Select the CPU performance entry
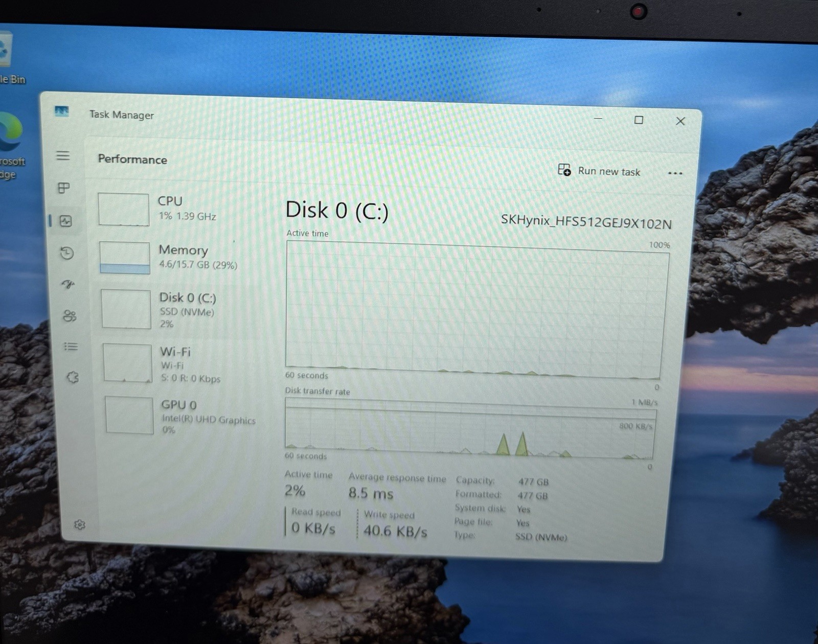Screen dimensions: 818x644 [174, 209]
